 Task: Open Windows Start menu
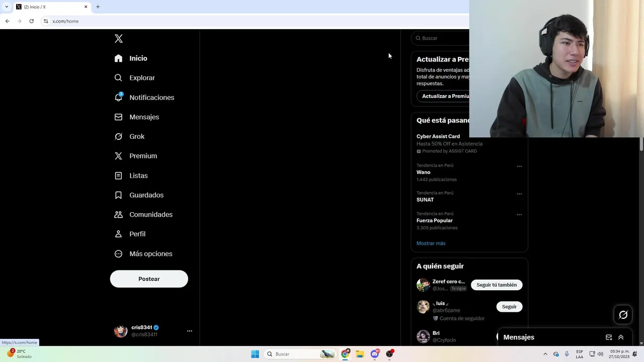pyautogui.click(x=255, y=354)
